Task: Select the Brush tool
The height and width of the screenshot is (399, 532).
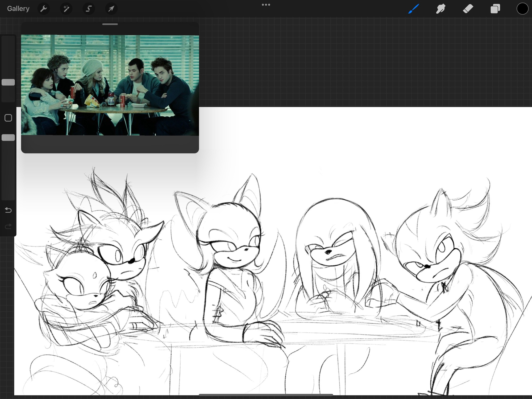Action: (x=414, y=9)
